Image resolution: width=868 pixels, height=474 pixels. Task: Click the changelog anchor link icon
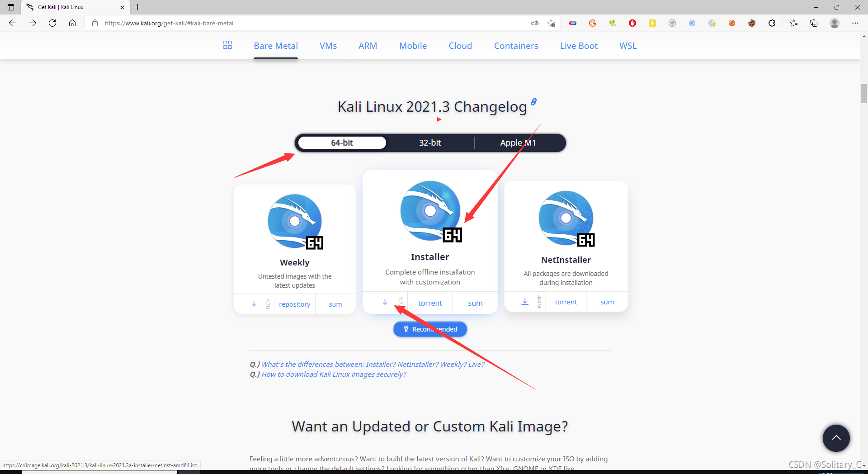534,102
